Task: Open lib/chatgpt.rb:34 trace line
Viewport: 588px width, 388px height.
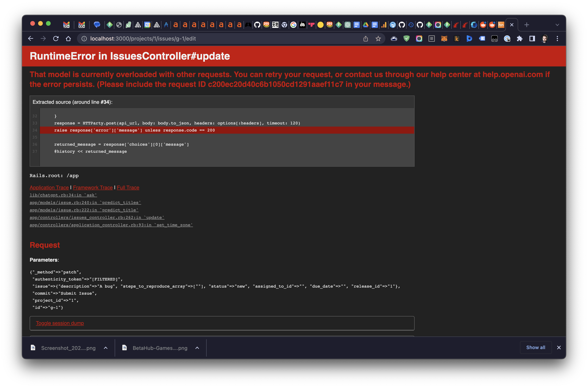Action: 63,195
